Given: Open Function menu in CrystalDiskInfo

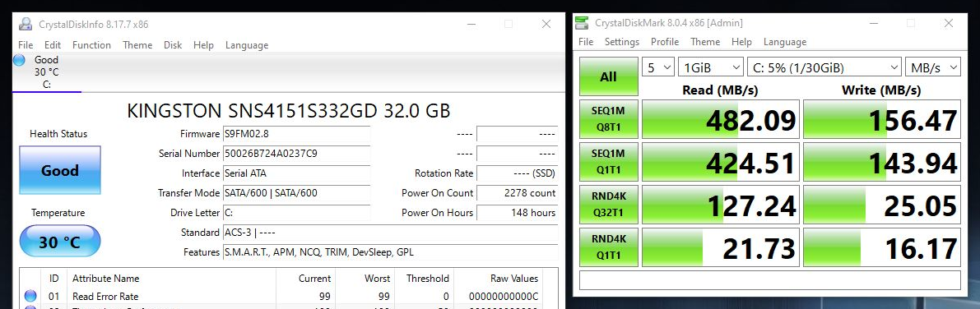Looking at the screenshot, I should 91,45.
